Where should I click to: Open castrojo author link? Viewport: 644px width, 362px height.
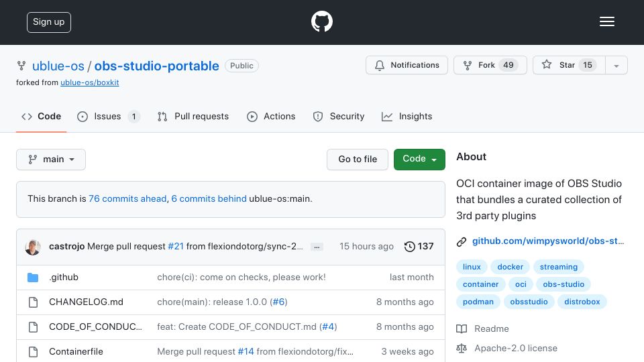[66, 246]
